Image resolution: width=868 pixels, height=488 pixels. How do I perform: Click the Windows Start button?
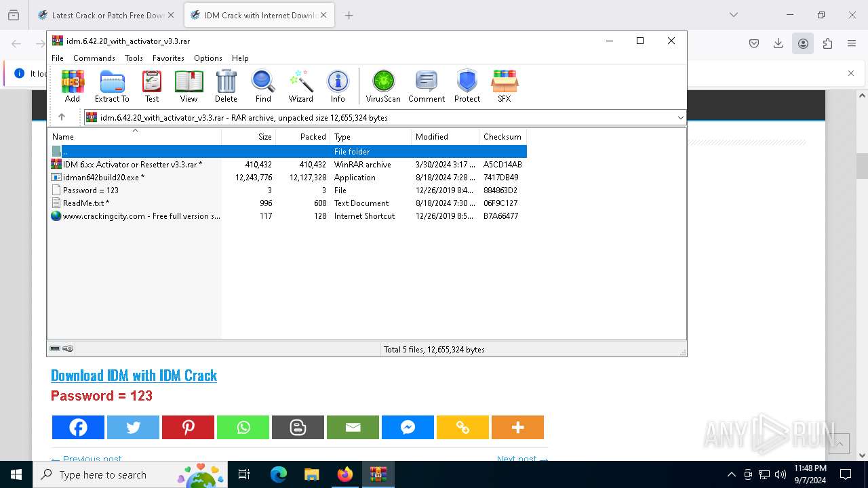tap(16, 474)
